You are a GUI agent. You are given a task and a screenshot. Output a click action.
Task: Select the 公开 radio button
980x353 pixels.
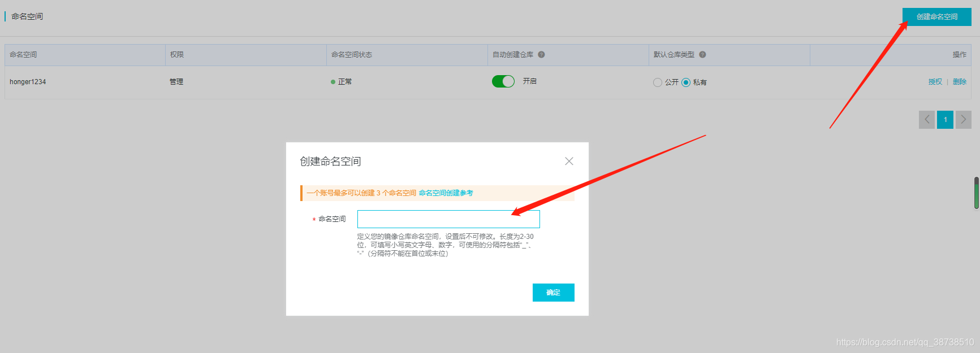point(657,82)
